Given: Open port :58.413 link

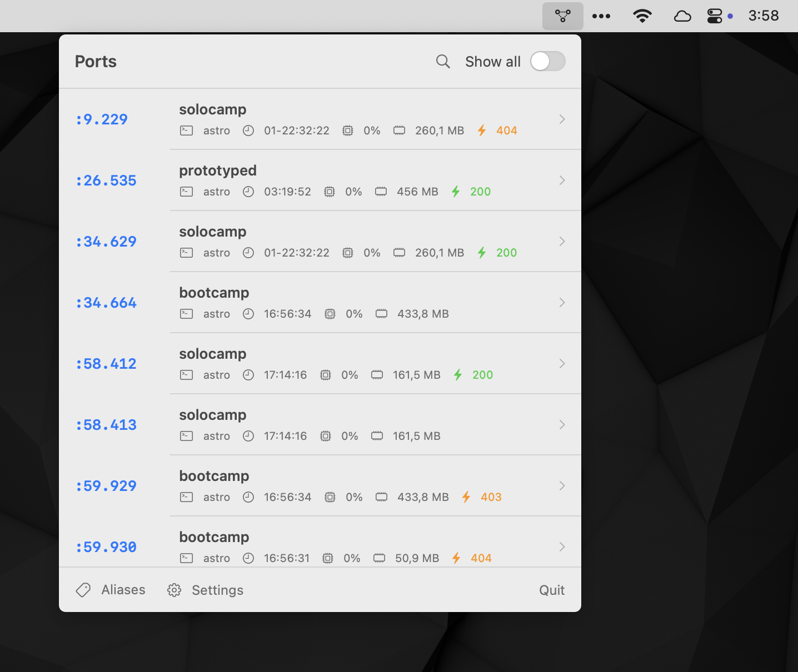Looking at the screenshot, I should tap(106, 425).
